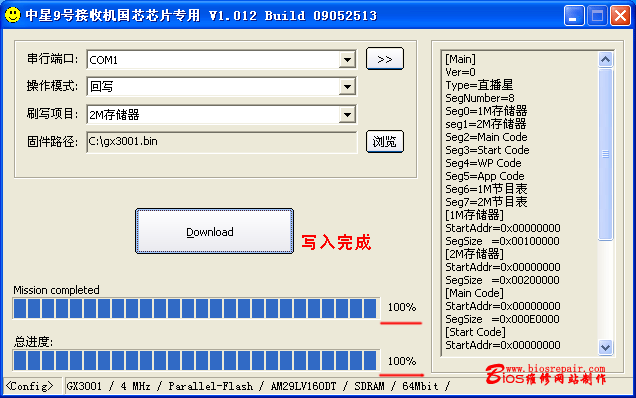Viewport: 636px width, 398px height.
Task: Select the Seg2=Main Code line
Action: [x=486, y=137]
